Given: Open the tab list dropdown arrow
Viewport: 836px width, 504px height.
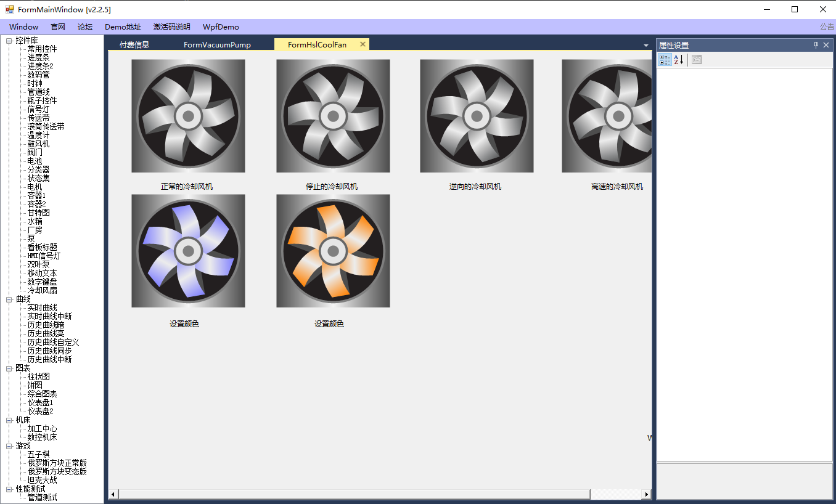Looking at the screenshot, I should [x=645, y=46].
